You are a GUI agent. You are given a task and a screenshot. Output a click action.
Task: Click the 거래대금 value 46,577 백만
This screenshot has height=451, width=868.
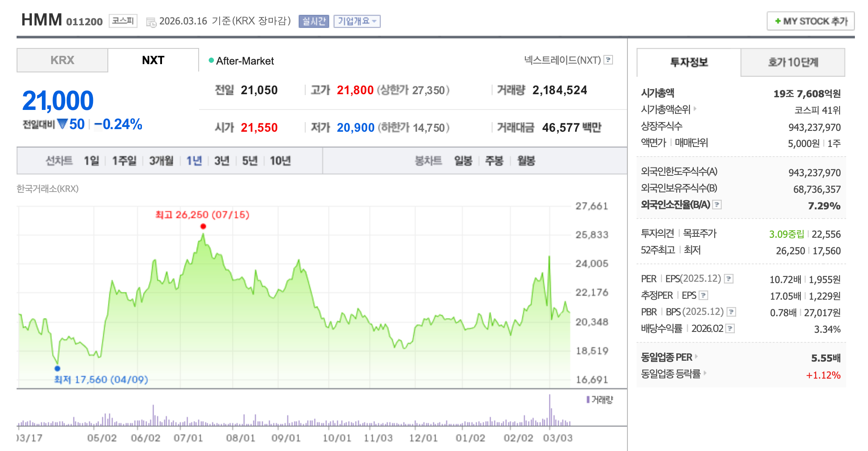click(572, 128)
